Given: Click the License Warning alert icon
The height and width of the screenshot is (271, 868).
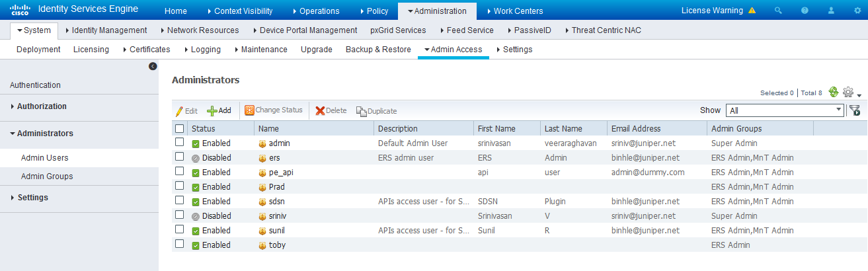Looking at the screenshot, I should pyautogui.click(x=752, y=11).
